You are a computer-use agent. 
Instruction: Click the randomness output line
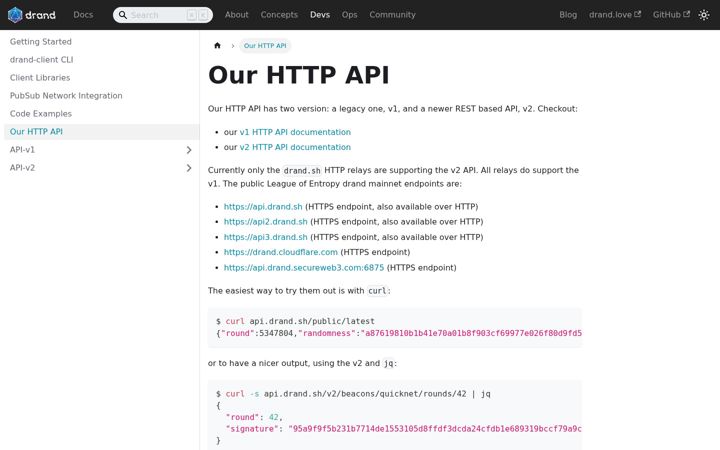point(399,333)
